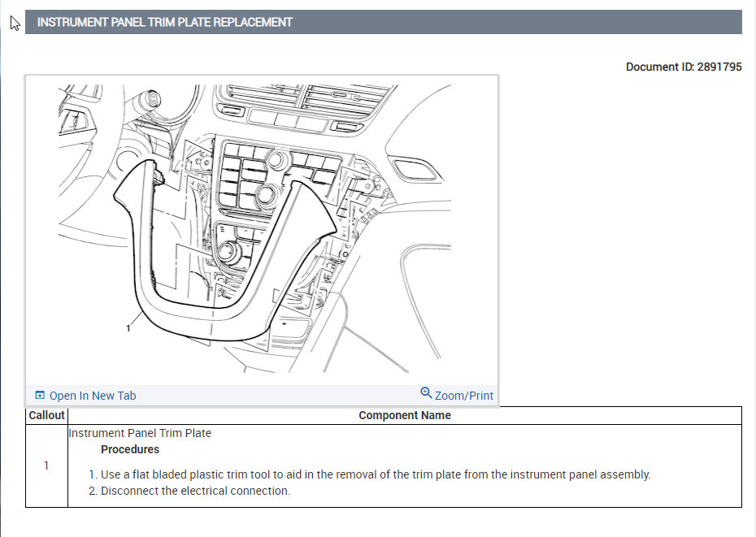Viewport: 756px width, 537px height.
Task: Click step 'Use a flat bladed plastic trim tool'
Action: (x=376, y=474)
